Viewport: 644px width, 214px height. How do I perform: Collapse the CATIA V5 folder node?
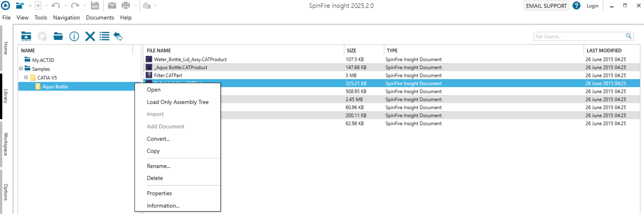26,78
